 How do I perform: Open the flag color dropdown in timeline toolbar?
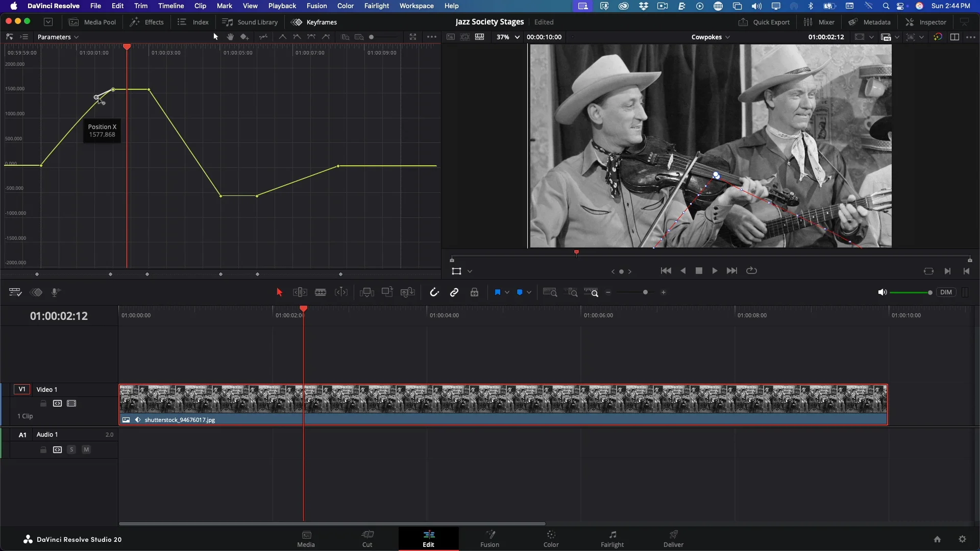click(x=506, y=292)
